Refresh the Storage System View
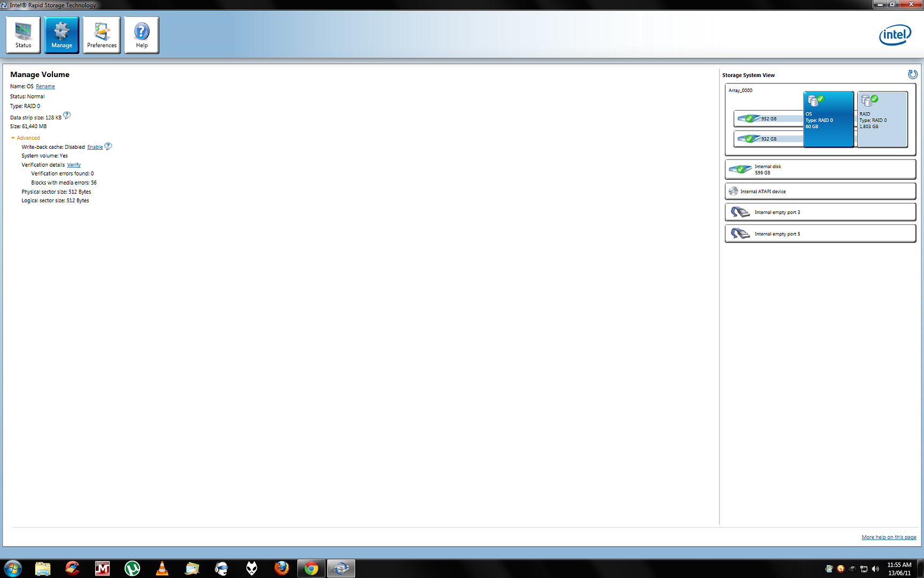Screen dimensions: 924x578 click(912, 74)
